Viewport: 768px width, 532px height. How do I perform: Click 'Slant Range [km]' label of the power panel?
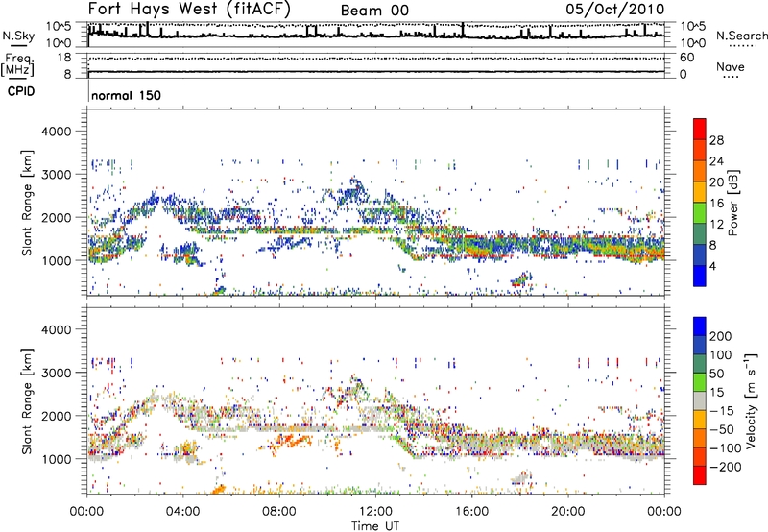pyautogui.click(x=27, y=203)
